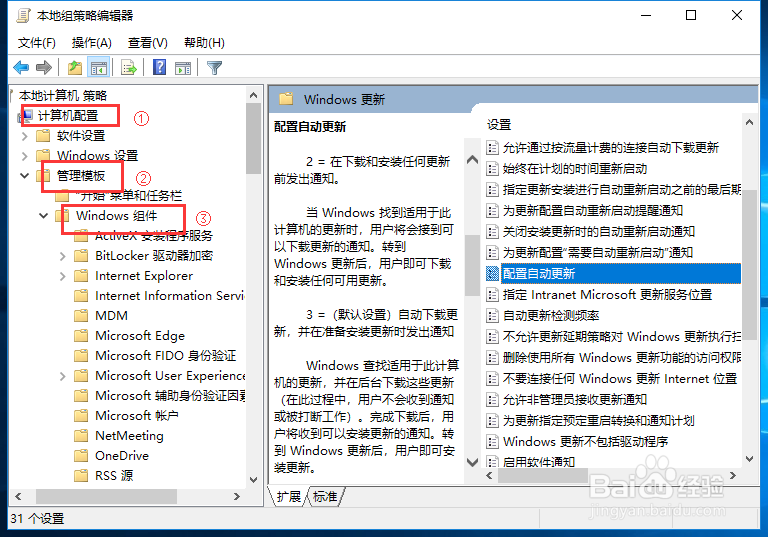
Task: Click the MDM folder icon
Action: pyautogui.click(x=81, y=316)
